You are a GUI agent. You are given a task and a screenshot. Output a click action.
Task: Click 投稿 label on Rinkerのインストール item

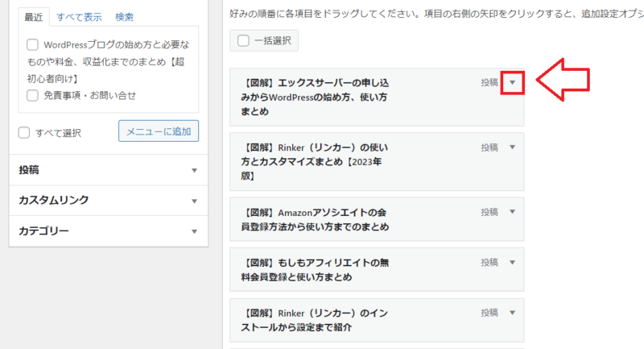pos(489,313)
